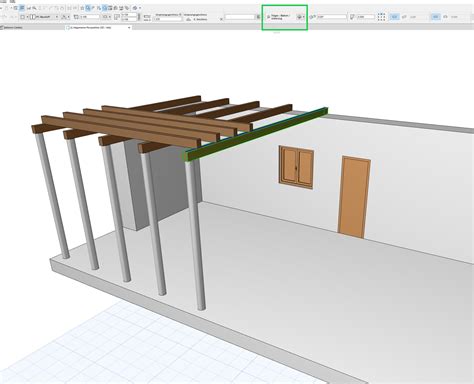
Task: Click the highlighted lines icon near the top toolbar's start
Action: pos(22,8)
